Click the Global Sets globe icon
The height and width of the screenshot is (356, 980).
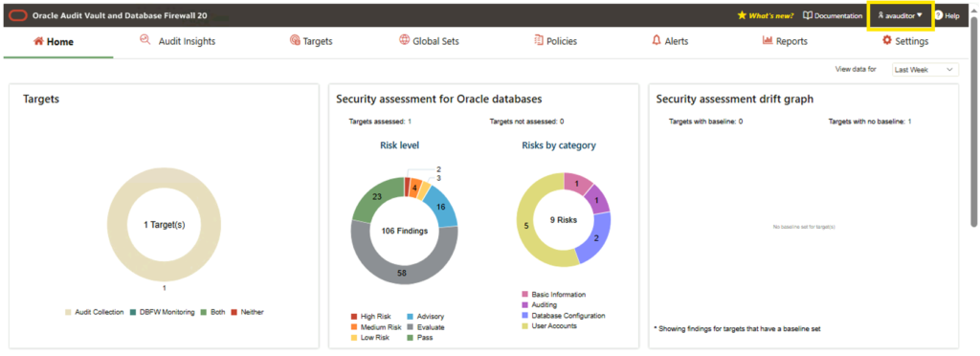tap(405, 41)
